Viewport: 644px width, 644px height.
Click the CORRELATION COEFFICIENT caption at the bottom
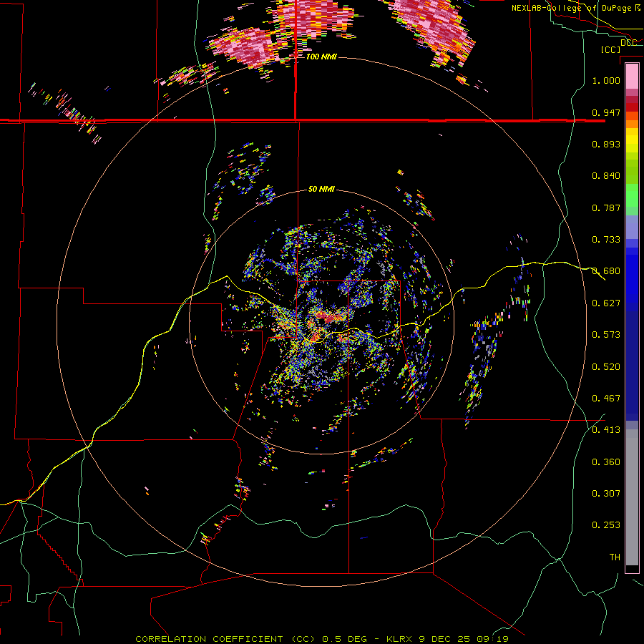(x=321, y=639)
